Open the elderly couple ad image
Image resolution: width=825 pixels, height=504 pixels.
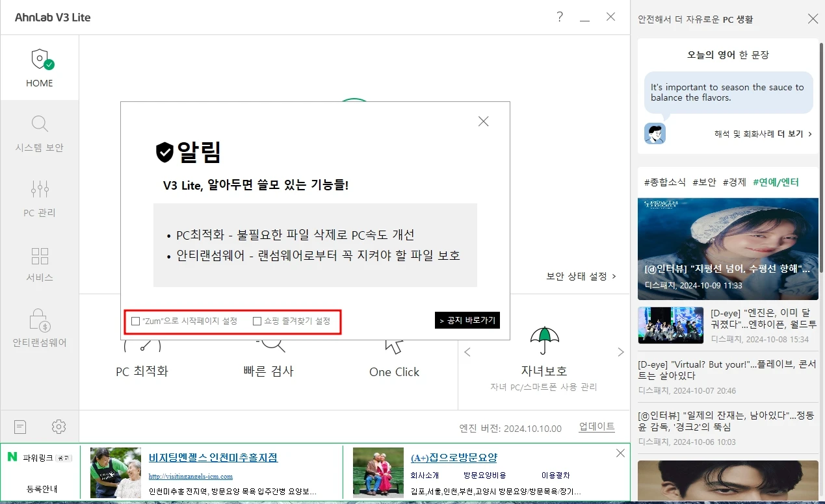378,472
